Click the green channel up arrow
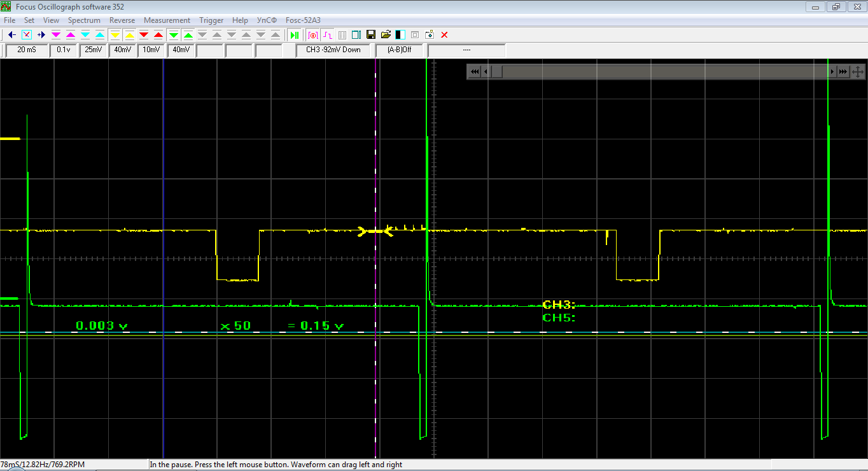The height and width of the screenshot is (471, 868). coord(188,34)
